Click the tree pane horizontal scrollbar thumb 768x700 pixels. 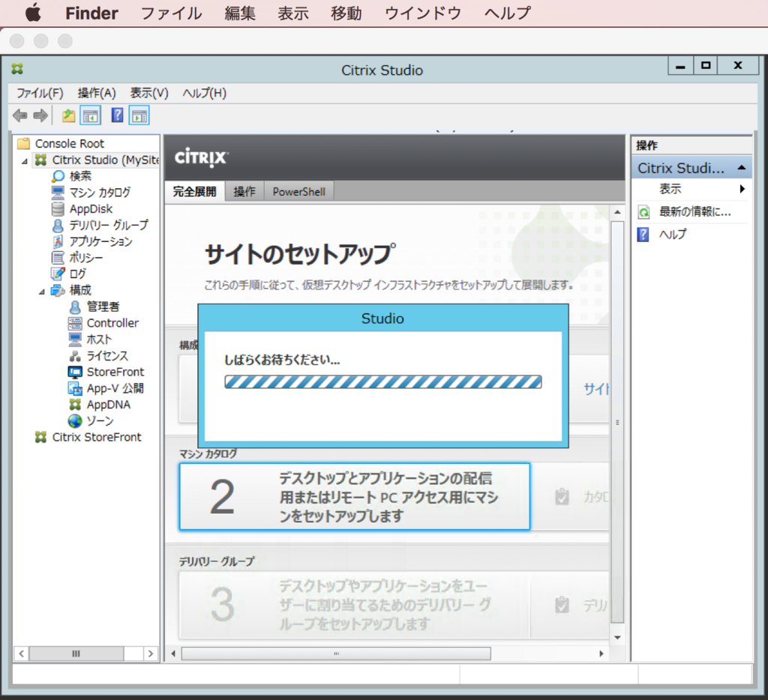point(76,654)
